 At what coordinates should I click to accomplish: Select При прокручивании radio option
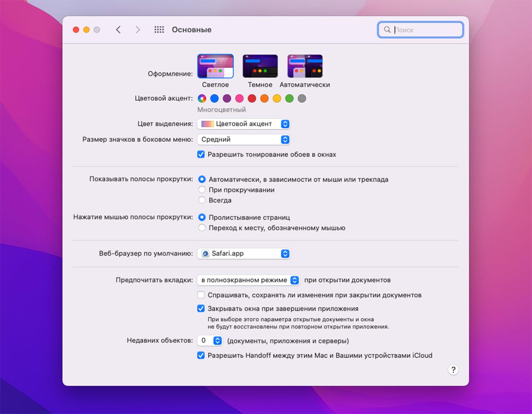tap(202, 189)
